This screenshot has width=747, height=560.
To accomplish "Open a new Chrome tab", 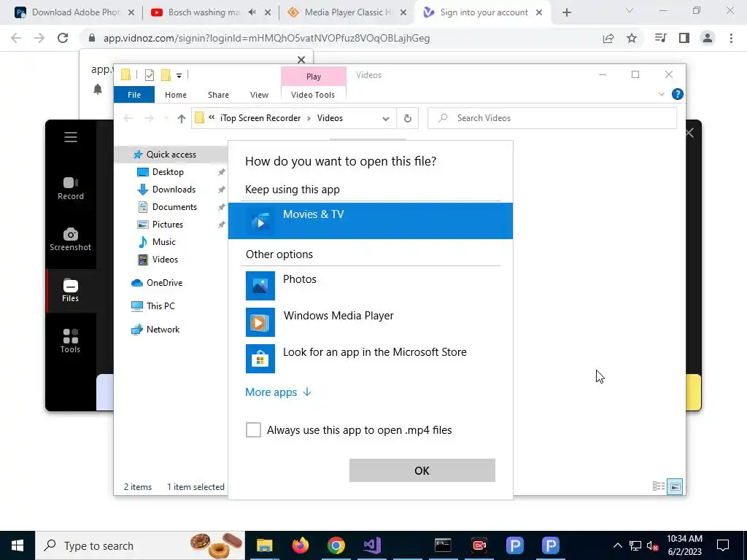I will [566, 13].
